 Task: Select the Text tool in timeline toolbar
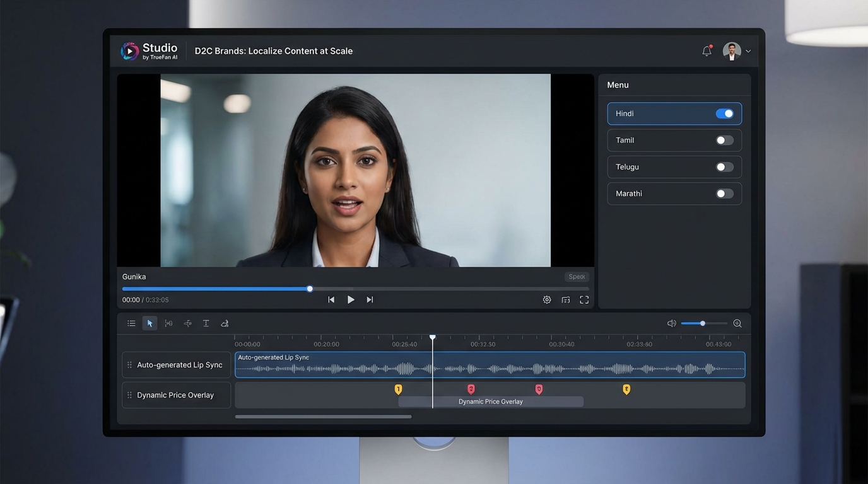point(206,323)
